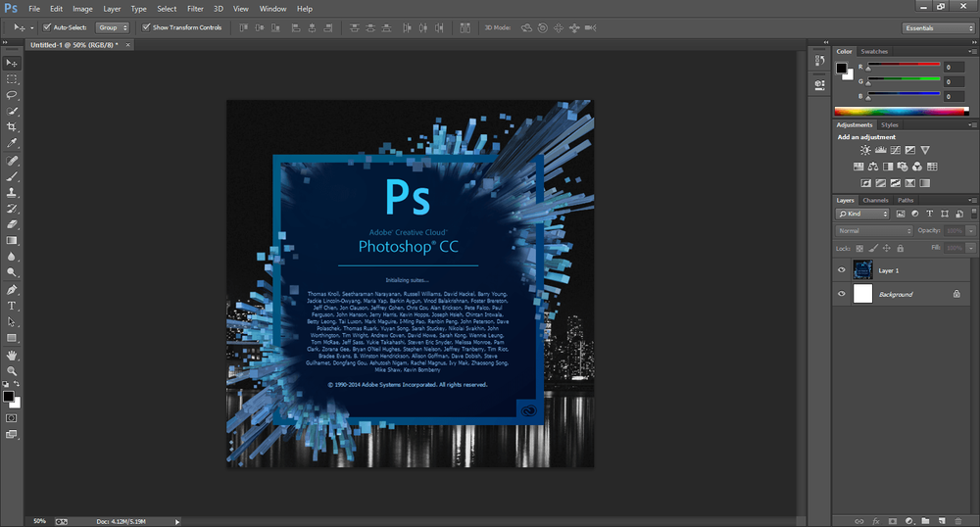This screenshot has width=980, height=527.
Task: Click the layer styles fx icon
Action: pyautogui.click(x=875, y=521)
